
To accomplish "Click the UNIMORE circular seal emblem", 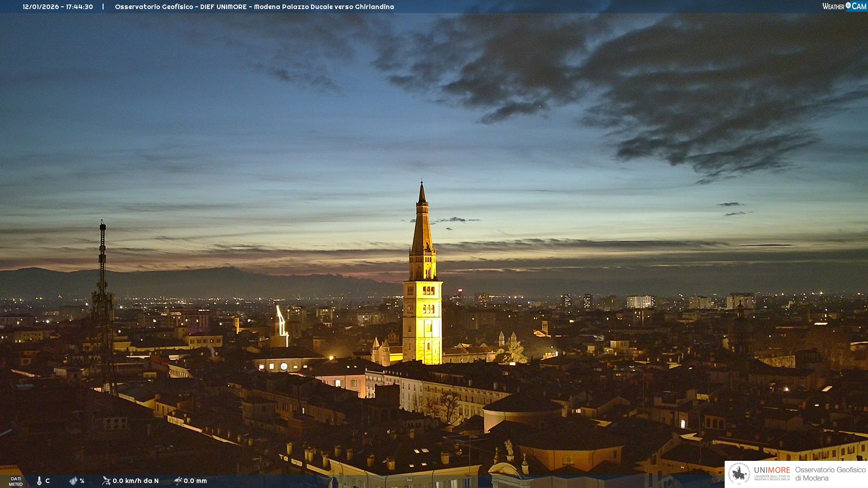I will click(739, 474).
